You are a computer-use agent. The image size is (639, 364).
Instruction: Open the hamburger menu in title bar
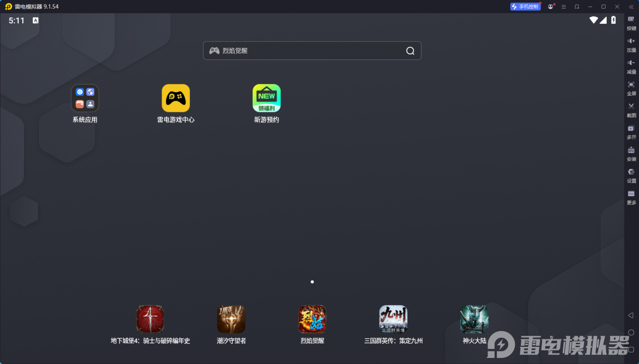click(x=564, y=7)
